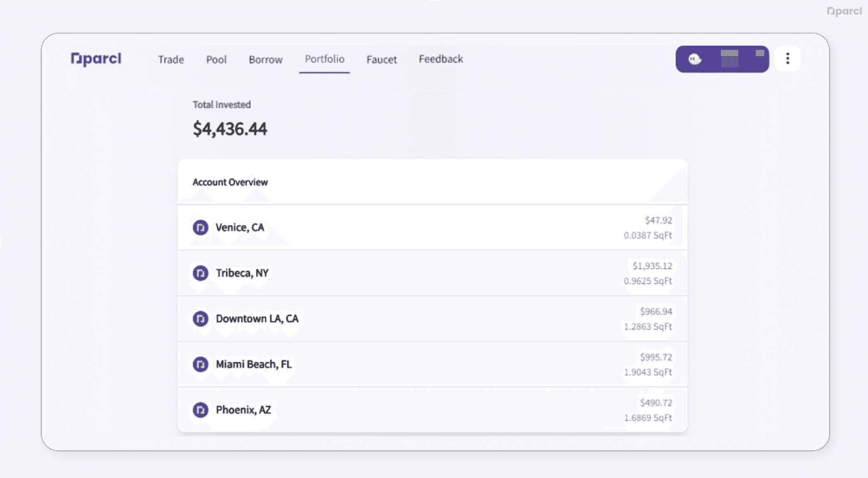Switch to the Trade tab
Screen dimensions: 868x478
[x=170, y=59]
